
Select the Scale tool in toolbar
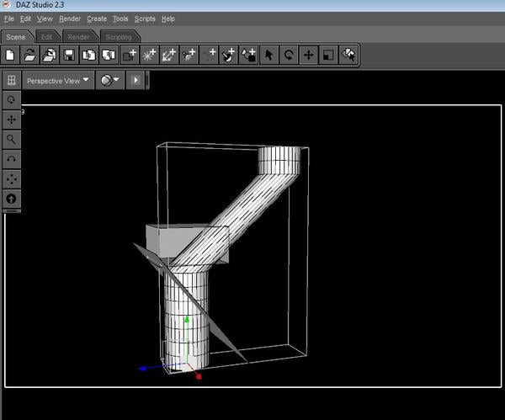328,55
